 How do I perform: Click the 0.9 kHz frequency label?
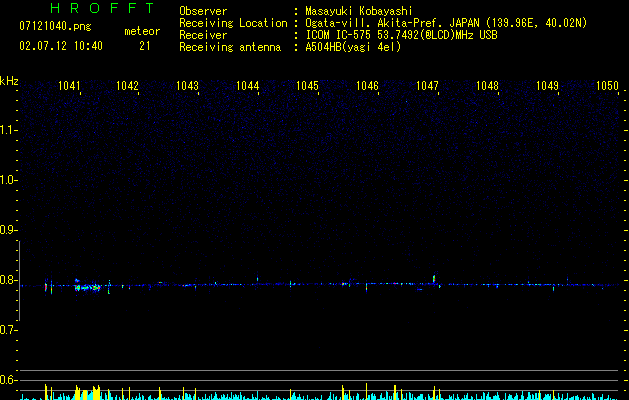tap(7, 230)
